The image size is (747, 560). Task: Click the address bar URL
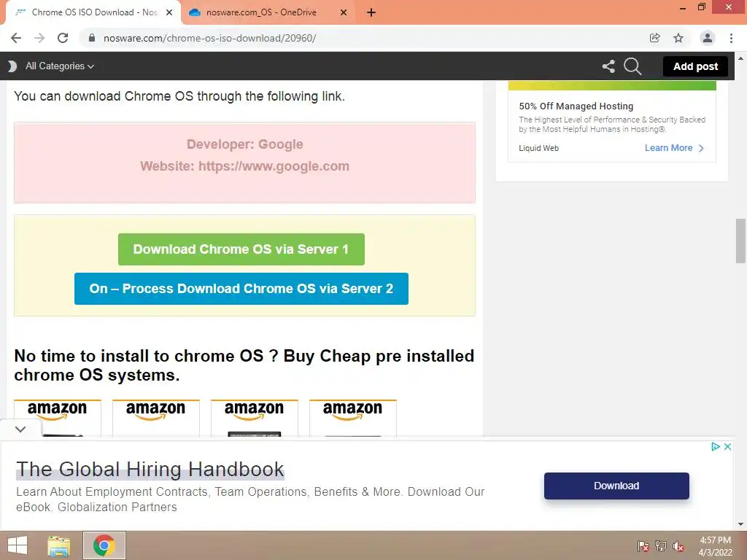tap(209, 38)
